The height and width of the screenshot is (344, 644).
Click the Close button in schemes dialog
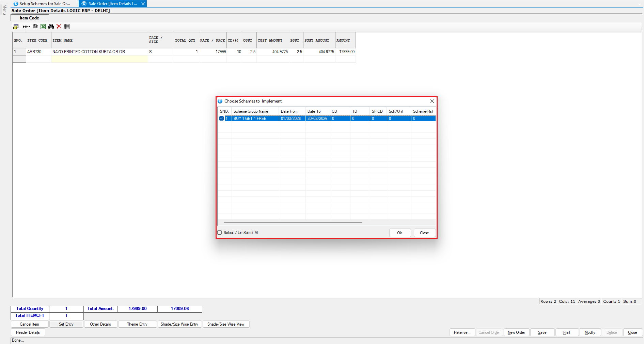point(424,233)
